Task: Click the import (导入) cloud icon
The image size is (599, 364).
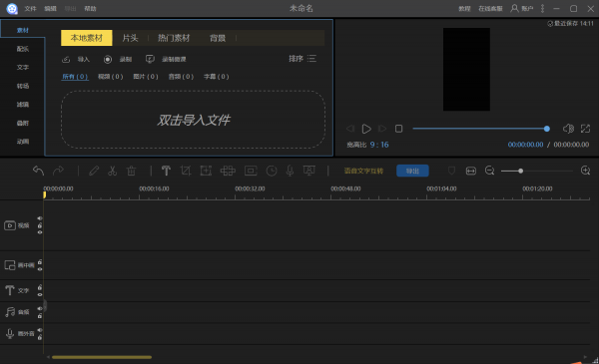Action: click(x=66, y=59)
